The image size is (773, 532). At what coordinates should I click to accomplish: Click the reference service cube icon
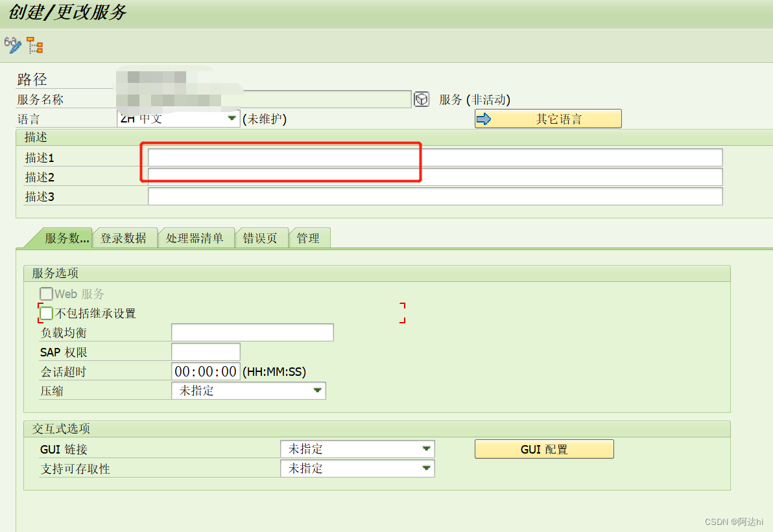pos(421,98)
